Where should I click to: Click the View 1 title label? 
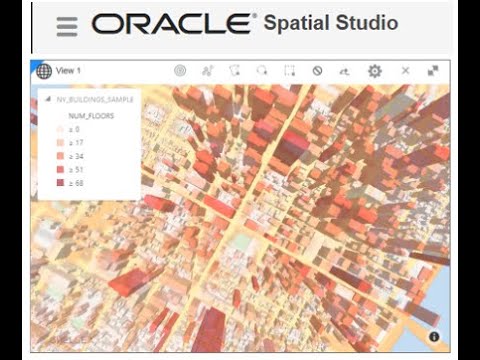click(x=68, y=71)
